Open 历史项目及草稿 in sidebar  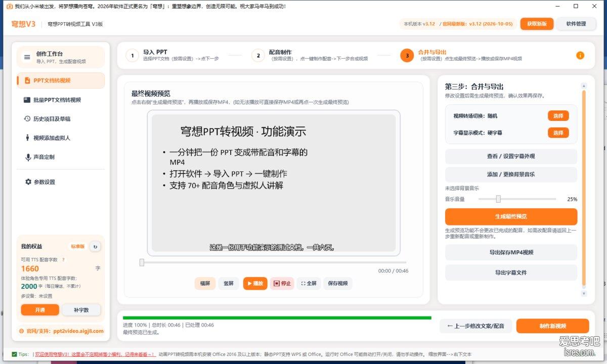61,119
